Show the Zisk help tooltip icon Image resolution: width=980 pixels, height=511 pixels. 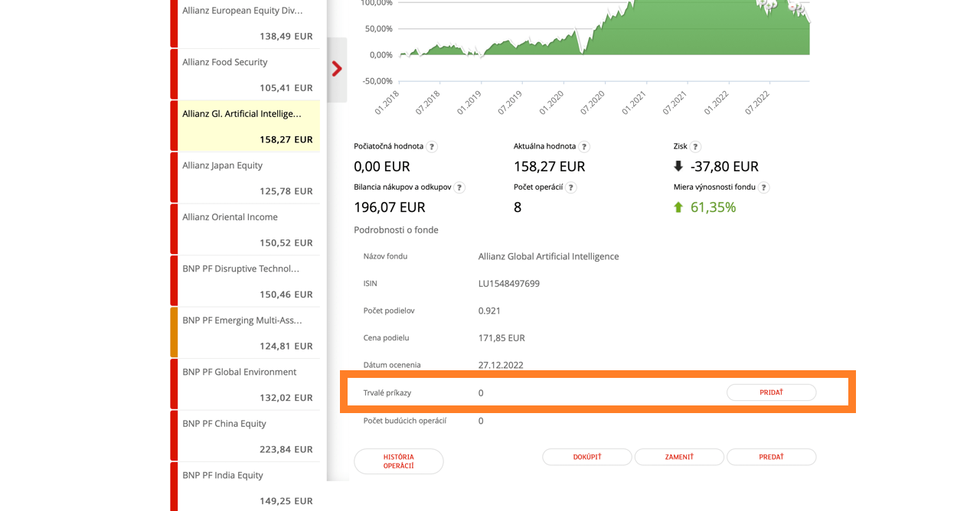pos(695,147)
